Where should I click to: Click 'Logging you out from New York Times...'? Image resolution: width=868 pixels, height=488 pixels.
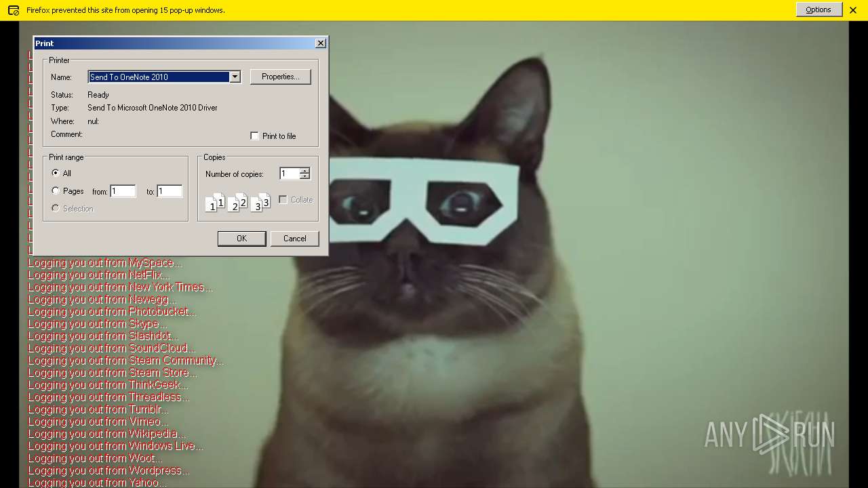tap(121, 287)
